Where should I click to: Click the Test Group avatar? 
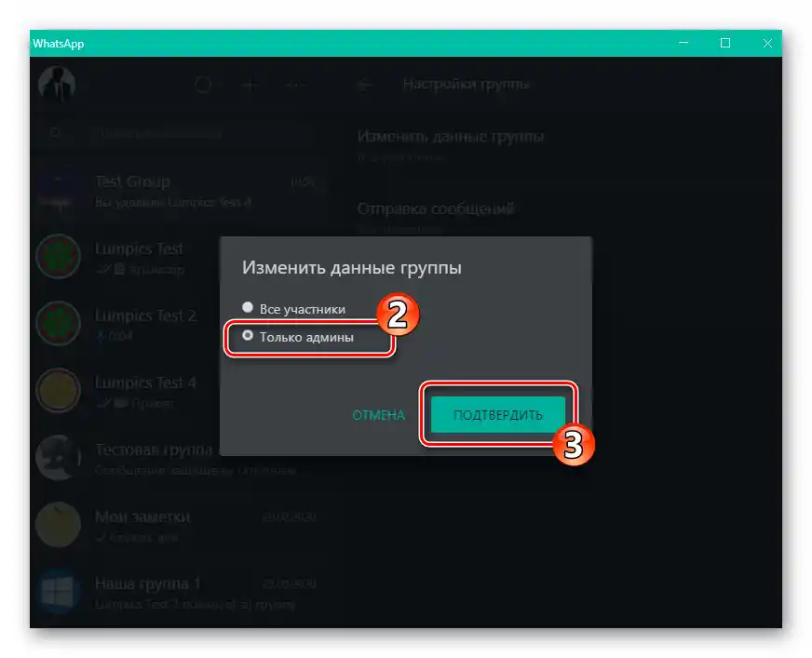[58, 191]
